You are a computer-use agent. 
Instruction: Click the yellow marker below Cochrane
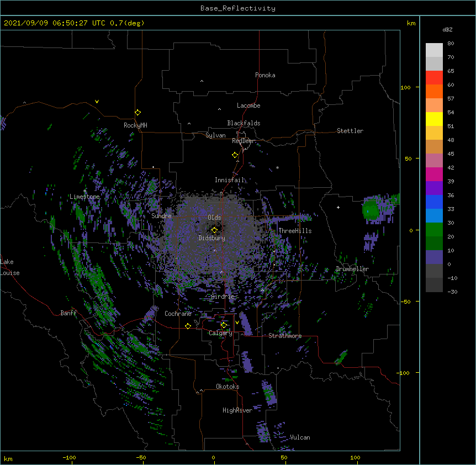coord(188,326)
